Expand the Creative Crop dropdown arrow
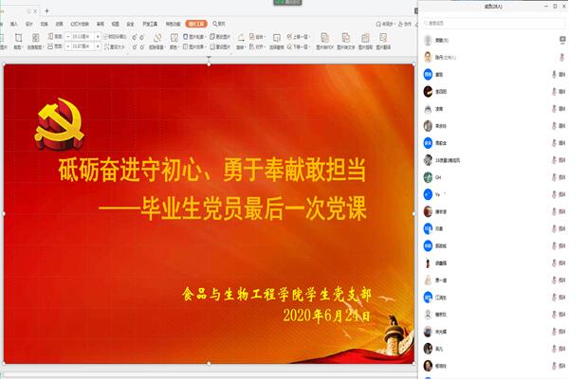This screenshot has width=588, height=380. (43, 47)
